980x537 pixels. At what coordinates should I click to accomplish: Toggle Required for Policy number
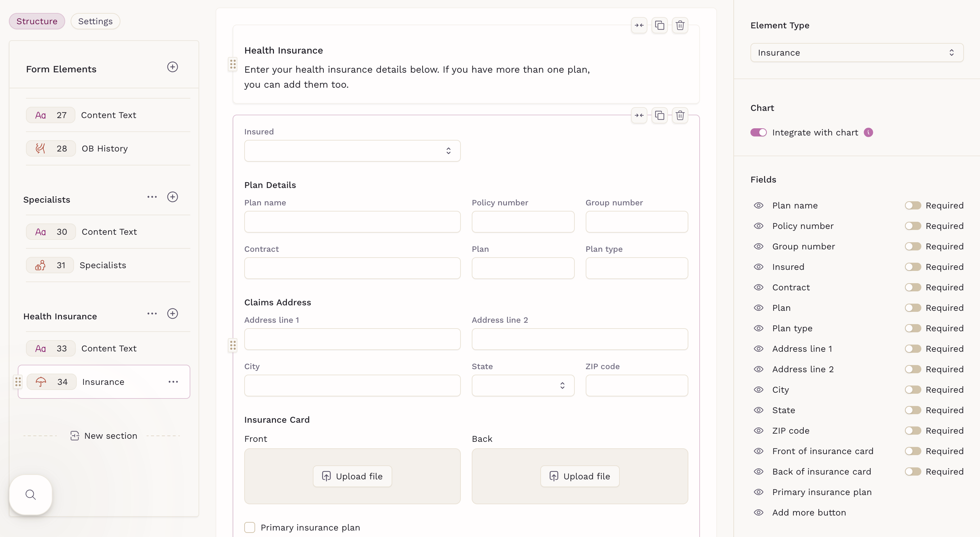coord(913,226)
